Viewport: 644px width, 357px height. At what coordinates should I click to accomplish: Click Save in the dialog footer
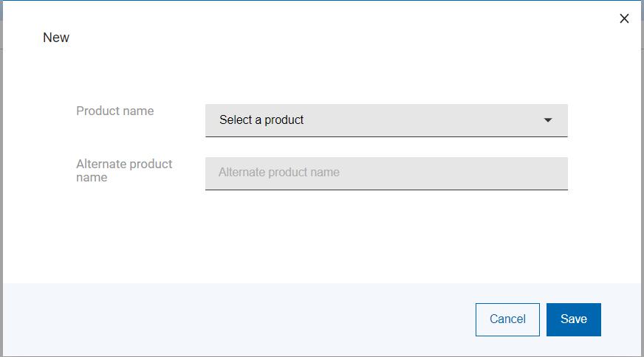(x=573, y=319)
